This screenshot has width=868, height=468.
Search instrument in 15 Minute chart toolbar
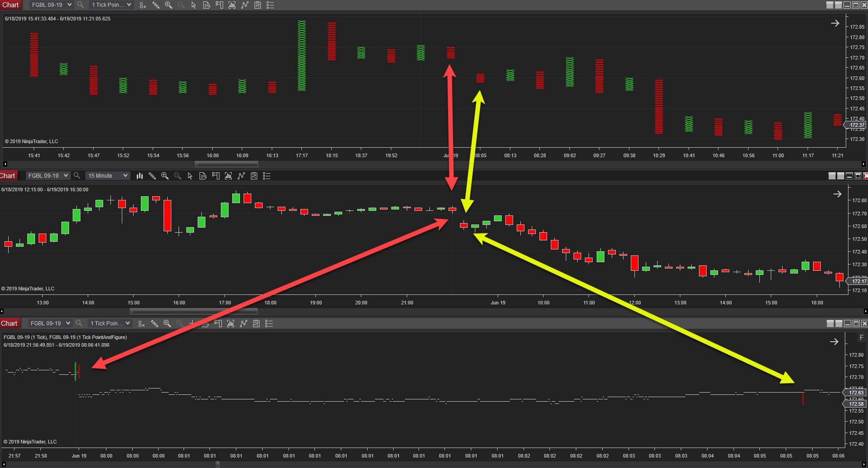coord(77,176)
